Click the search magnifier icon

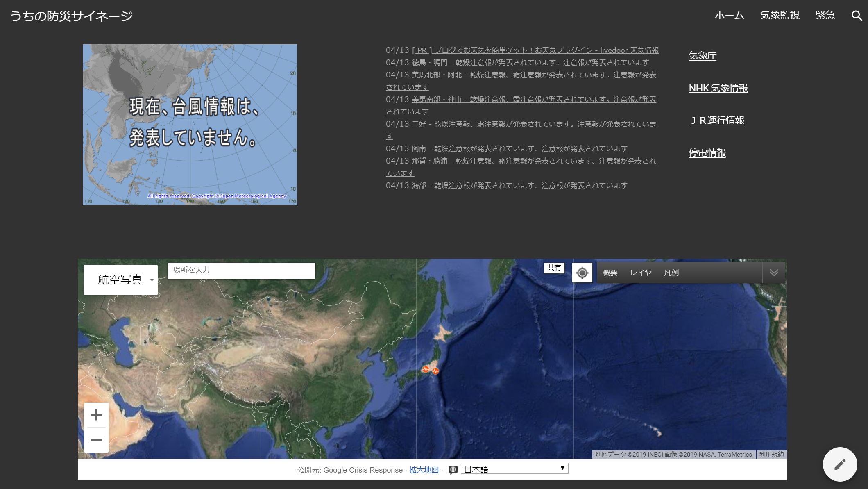tap(857, 16)
